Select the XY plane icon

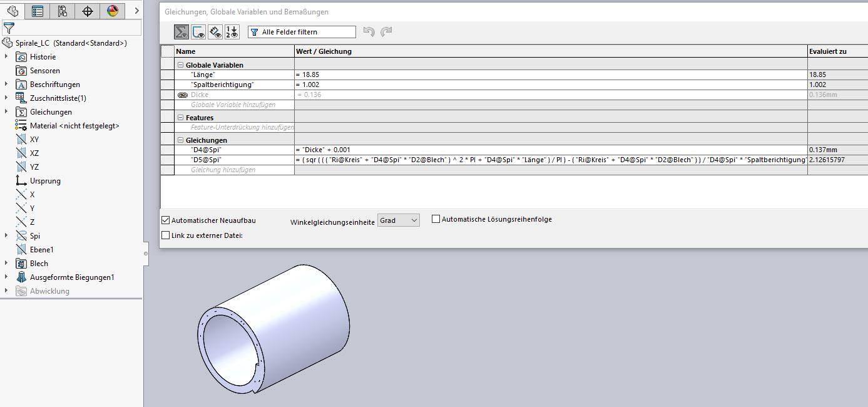(x=21, y=140)
